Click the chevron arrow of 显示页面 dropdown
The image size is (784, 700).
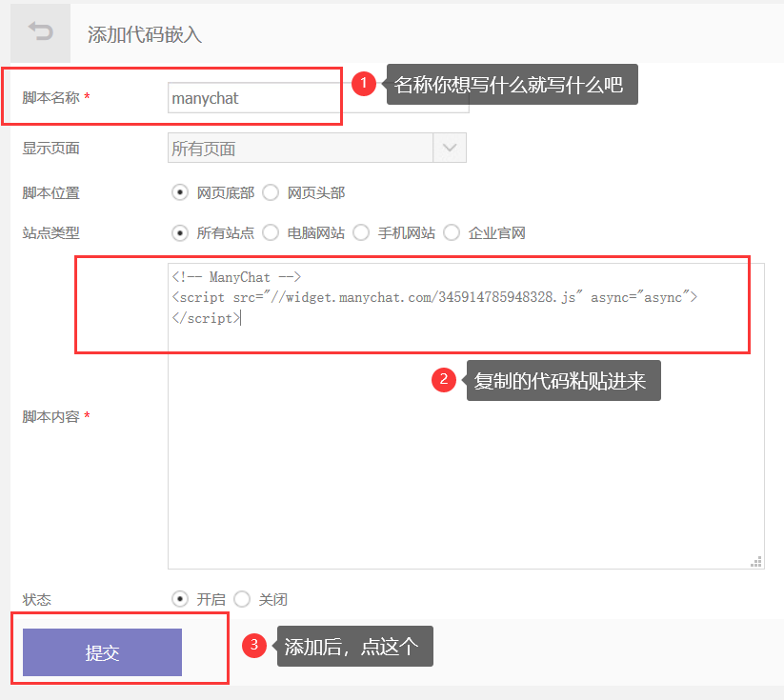pos(450,148)
